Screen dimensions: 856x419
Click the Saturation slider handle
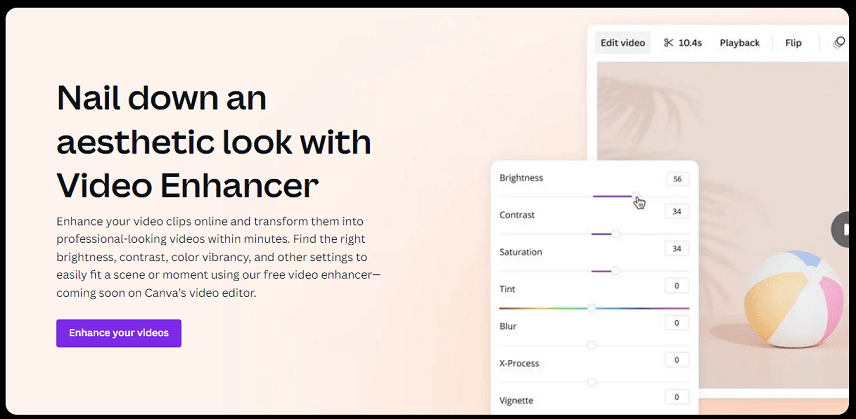615,271
